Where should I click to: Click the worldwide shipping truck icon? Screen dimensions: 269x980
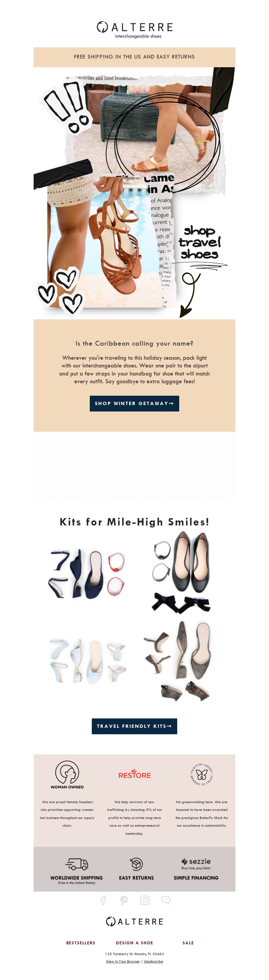pyautogui.click(x=76, y=864)
